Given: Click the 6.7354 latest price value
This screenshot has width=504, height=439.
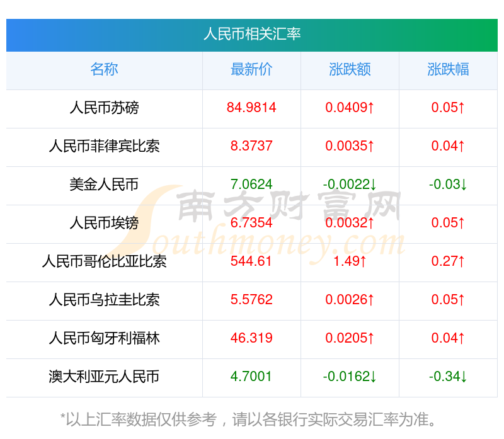Looking at the screenshot, I should [x=251, y=223].
